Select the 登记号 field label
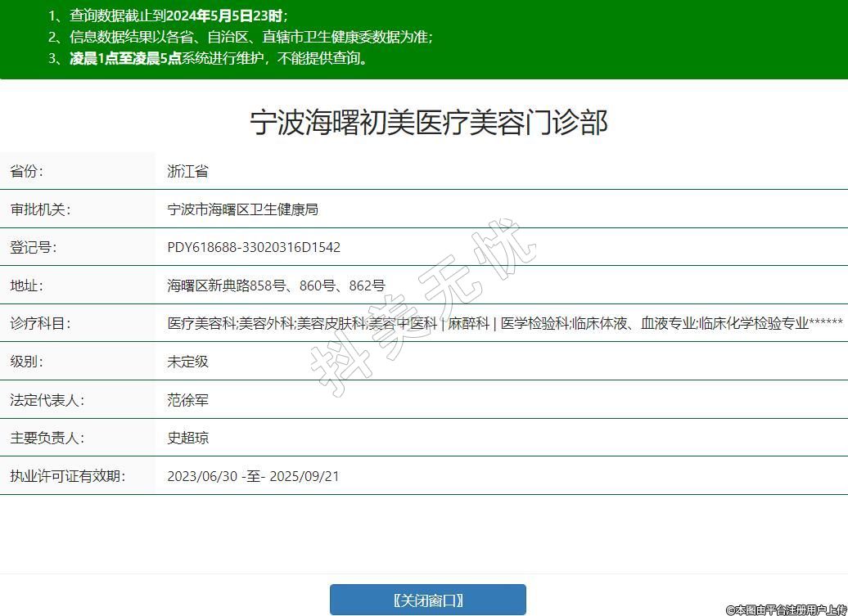This screenshot has width=848, height=616. (34, 247)
